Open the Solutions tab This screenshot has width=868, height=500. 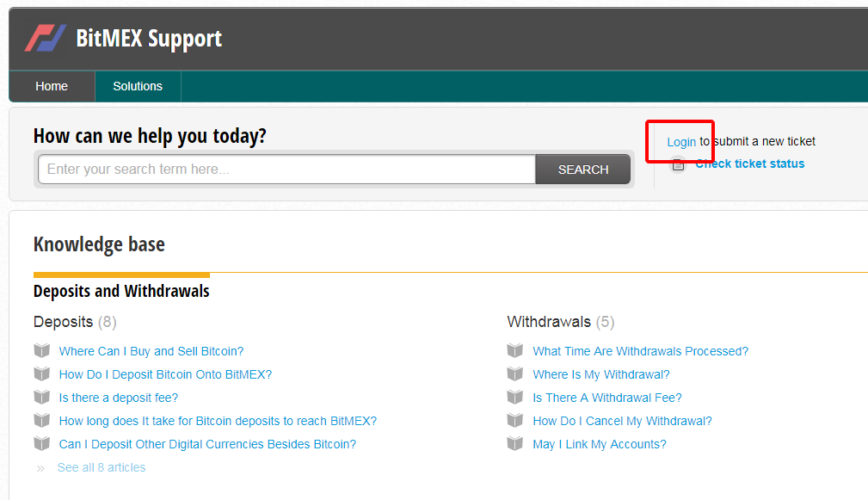pos(138,86)
